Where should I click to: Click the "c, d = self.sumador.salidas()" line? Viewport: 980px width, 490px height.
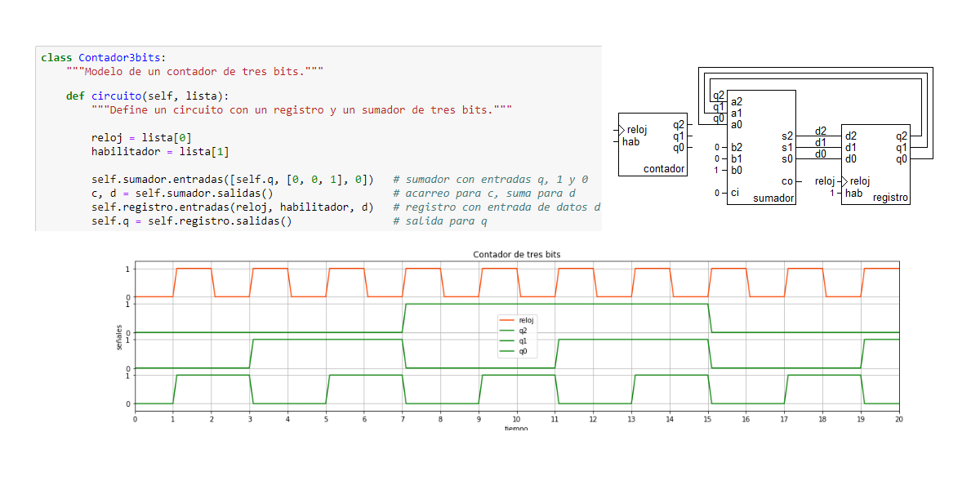coord(182,194)
